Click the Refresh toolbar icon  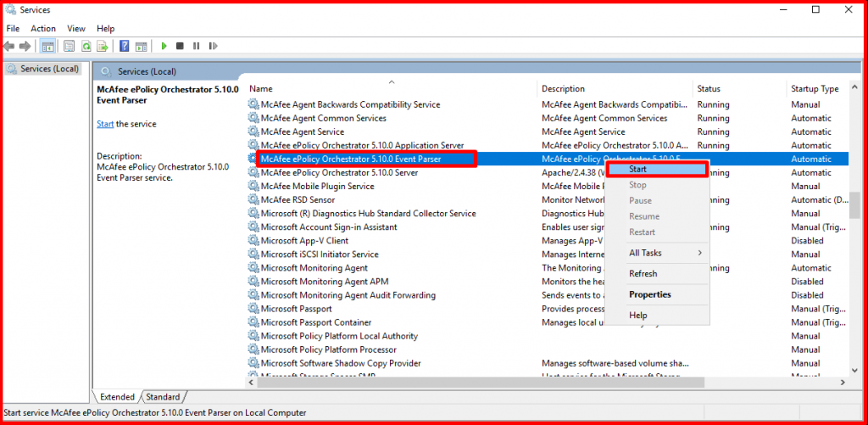click(x=86, y=46)
